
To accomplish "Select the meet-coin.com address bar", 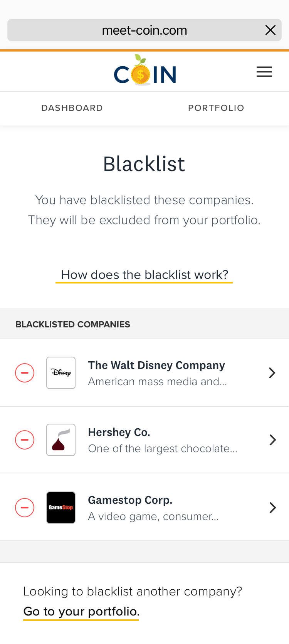I will (144, 30).
